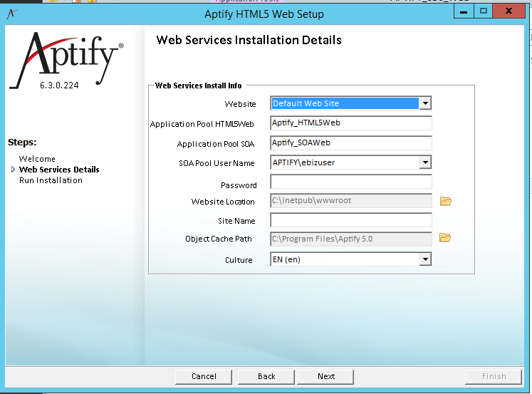Click the Aptify logo image
The height and width of the screenshot is (394, 532).
67,60
